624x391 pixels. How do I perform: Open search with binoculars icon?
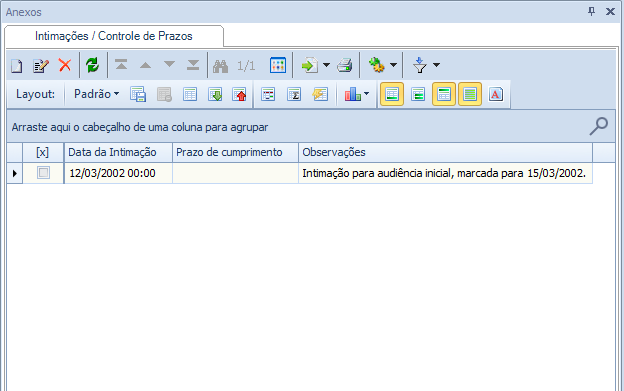click(x=220, y=66)
